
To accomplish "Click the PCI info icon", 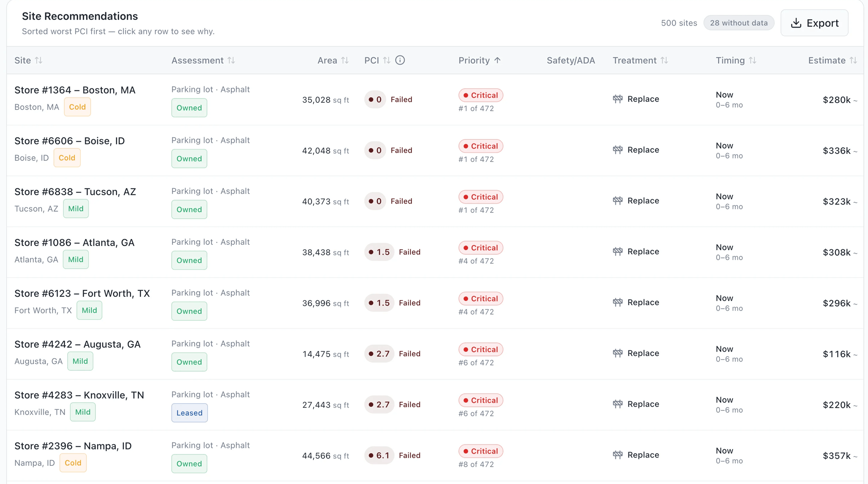I will click(x=400, y=60).
